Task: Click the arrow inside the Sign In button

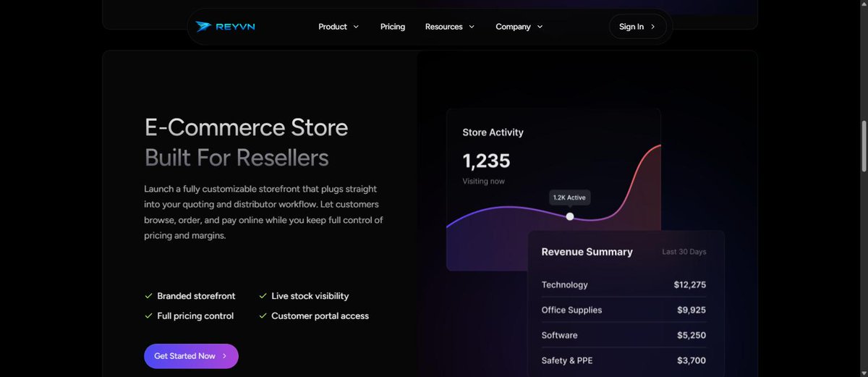Action: click(x=653, y=27)
